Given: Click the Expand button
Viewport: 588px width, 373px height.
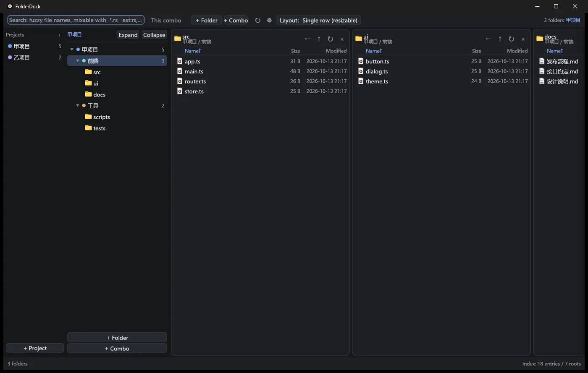Looking at the screenshot, I should [x=128, y=35].
